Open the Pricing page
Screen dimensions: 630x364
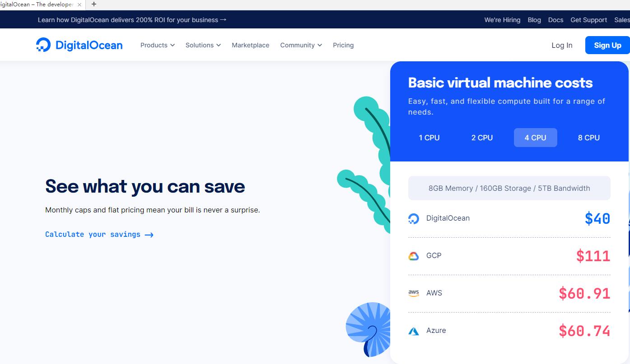point(343,45)
